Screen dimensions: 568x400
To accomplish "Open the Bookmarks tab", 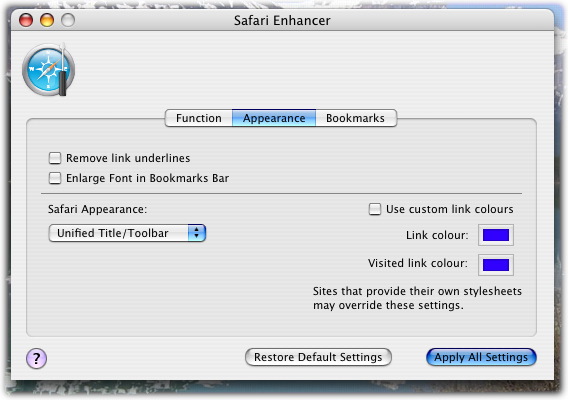I will (355, 118).
